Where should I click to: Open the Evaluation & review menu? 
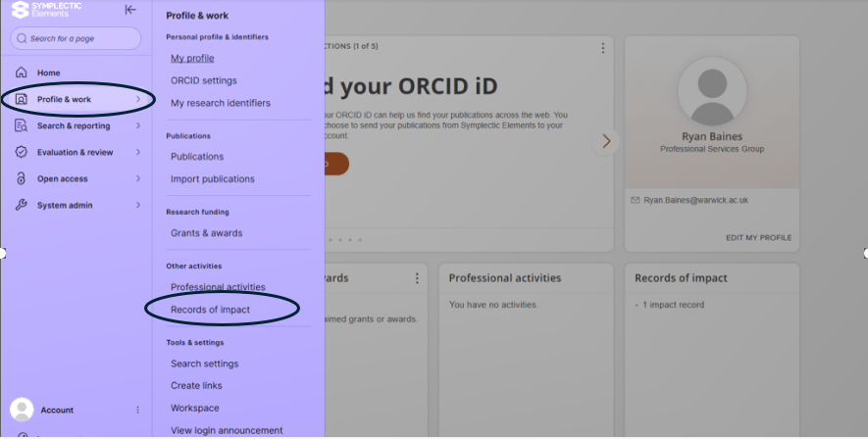77,153
